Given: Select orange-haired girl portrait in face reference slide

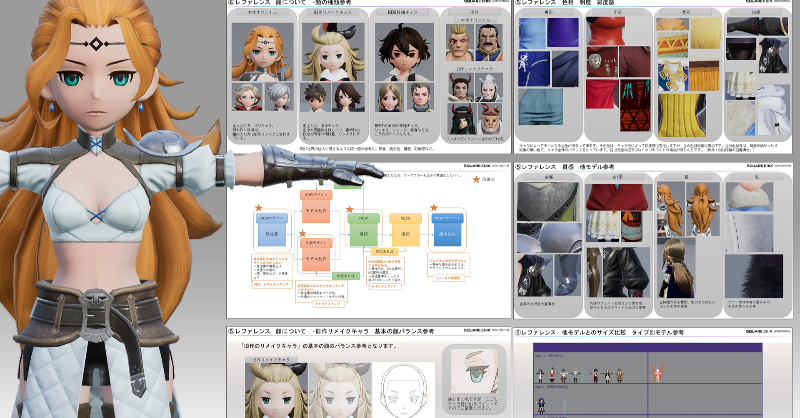Looking at the screenshot, I should (x=262, y=51).
